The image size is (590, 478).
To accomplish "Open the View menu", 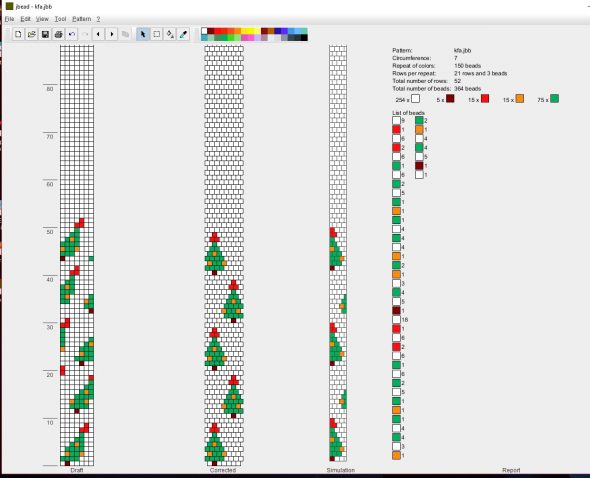I will 42,19.
